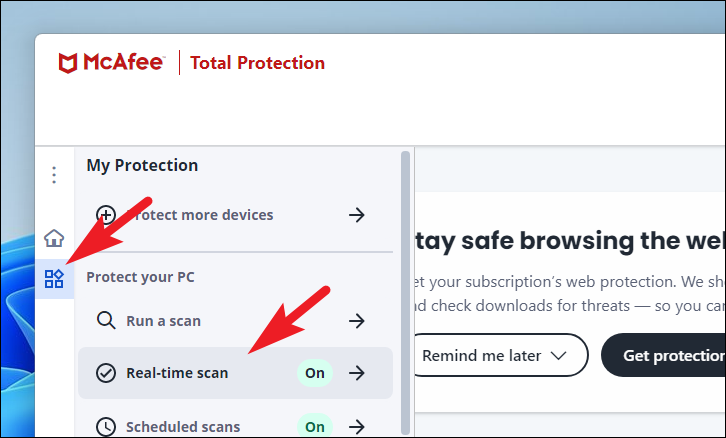Click the clock icon beside Scheduled scans
The height and width of the screenshot is (438, 726).
tap(106, 426)
